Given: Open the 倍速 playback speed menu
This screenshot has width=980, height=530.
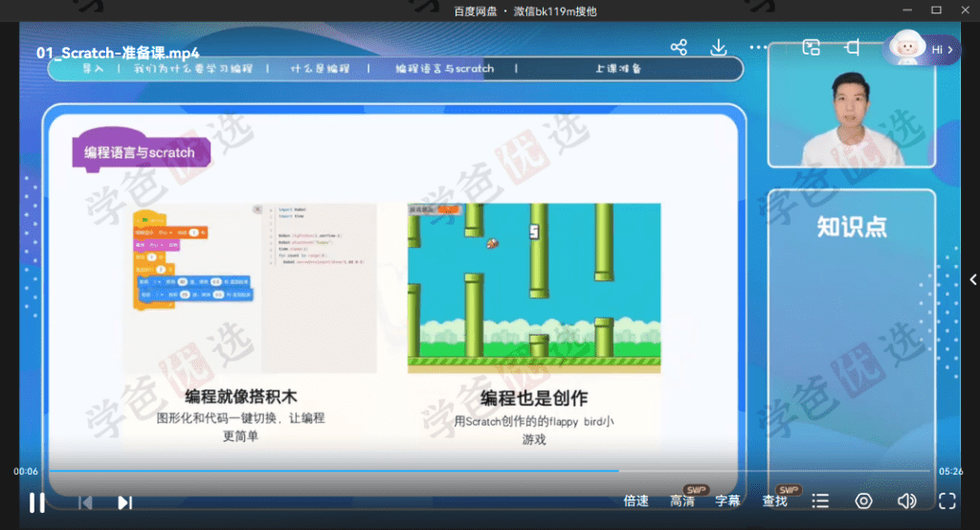Looking at the screenshot, I should (635, 501).
